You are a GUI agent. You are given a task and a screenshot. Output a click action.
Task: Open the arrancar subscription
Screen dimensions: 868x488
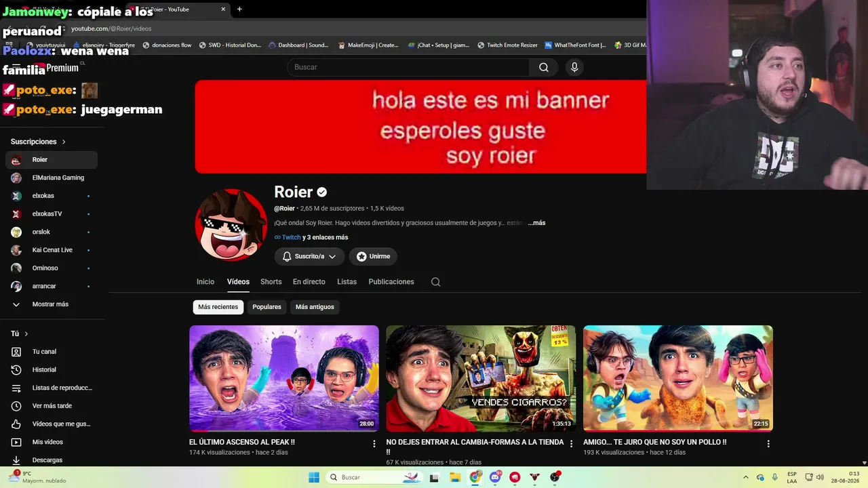[x=52, y=286]
